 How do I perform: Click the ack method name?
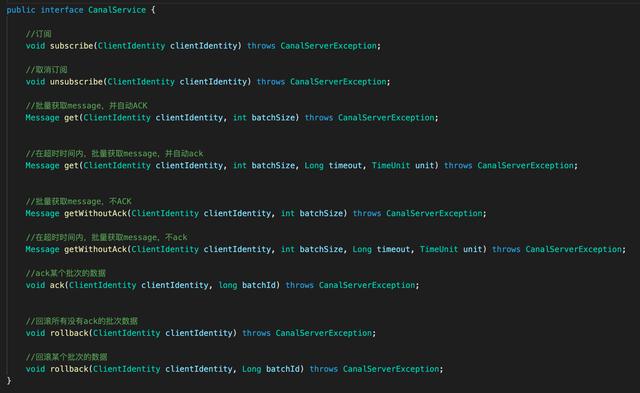coord(57,285)
